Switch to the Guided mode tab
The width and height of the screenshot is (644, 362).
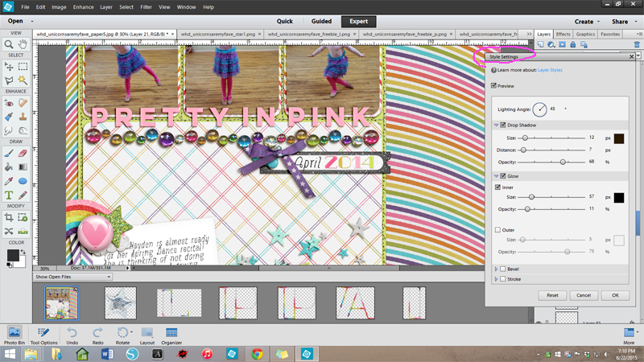(320, 22)
